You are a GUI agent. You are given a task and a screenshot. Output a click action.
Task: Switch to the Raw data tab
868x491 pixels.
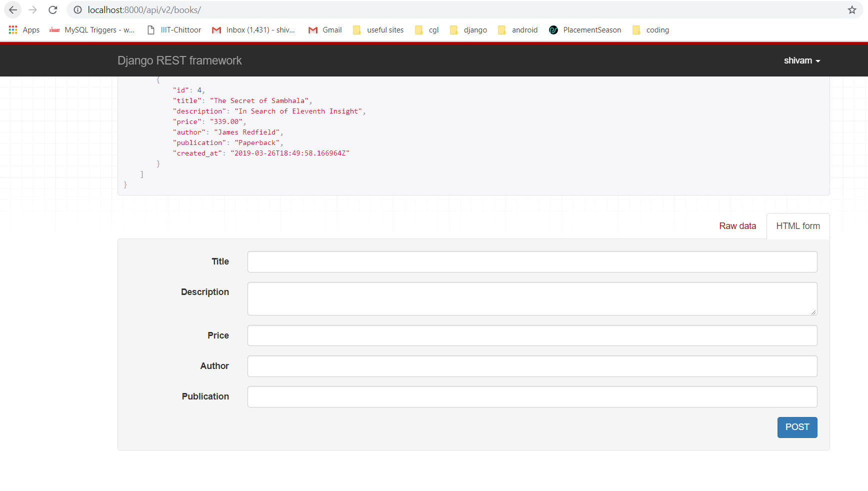[737, 226]
